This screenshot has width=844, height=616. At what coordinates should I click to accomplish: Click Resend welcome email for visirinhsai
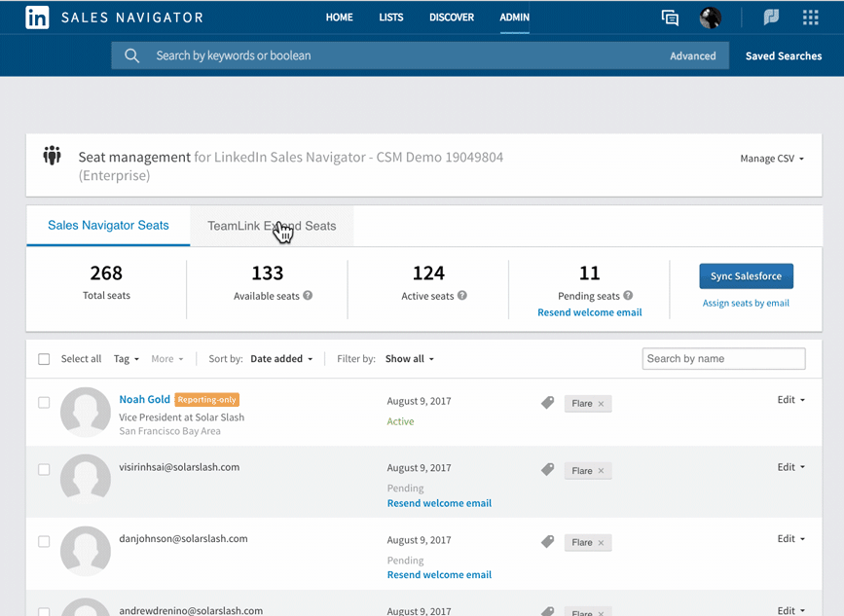pos(439,503)
